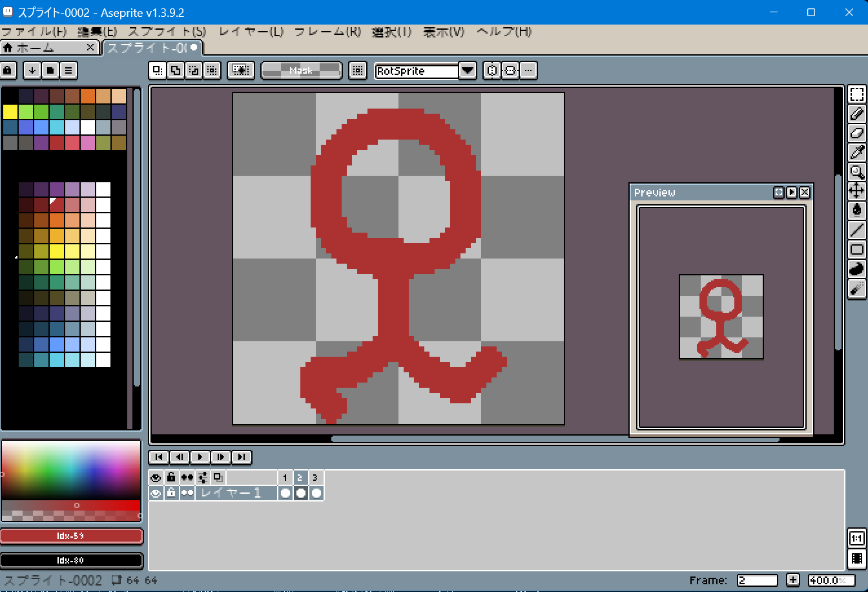Jump to the last frame with playback button
The image size is (868, 592).
241,457
